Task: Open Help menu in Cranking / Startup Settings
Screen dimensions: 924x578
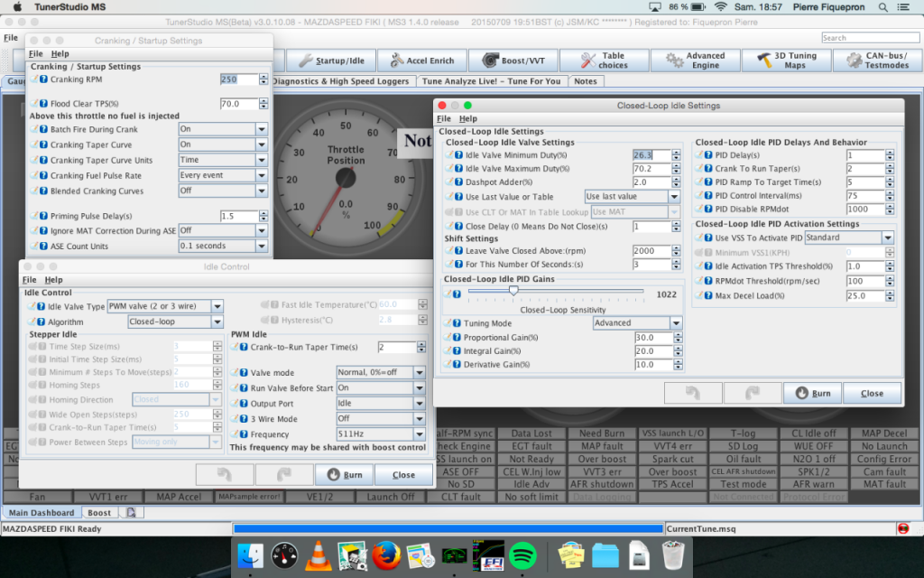Action: point(60,53)
